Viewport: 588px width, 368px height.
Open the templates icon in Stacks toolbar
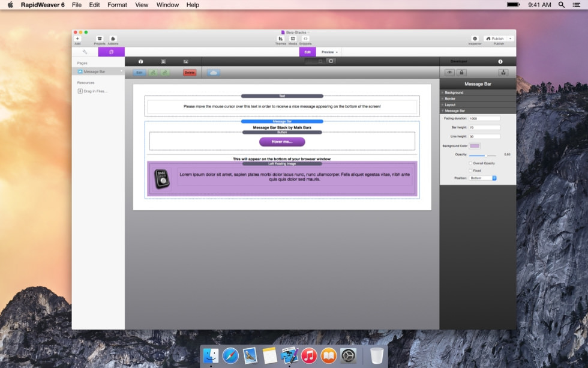tap(163, 61)
